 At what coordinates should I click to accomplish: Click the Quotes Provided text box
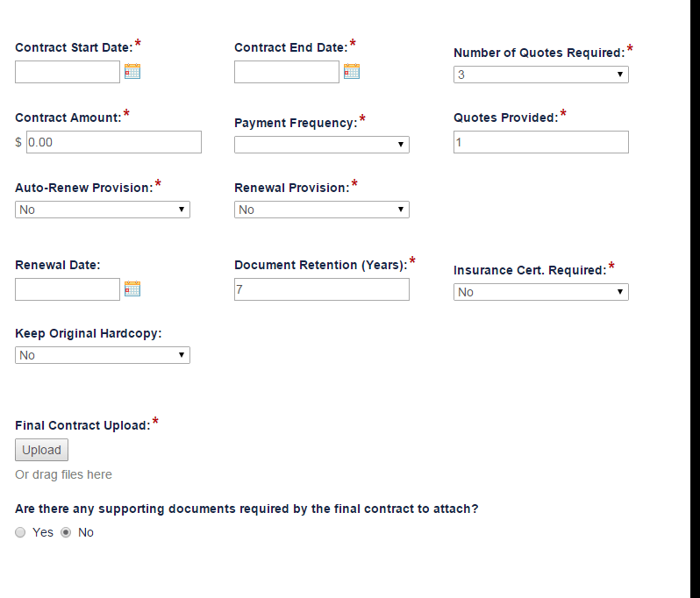(540, 142)
